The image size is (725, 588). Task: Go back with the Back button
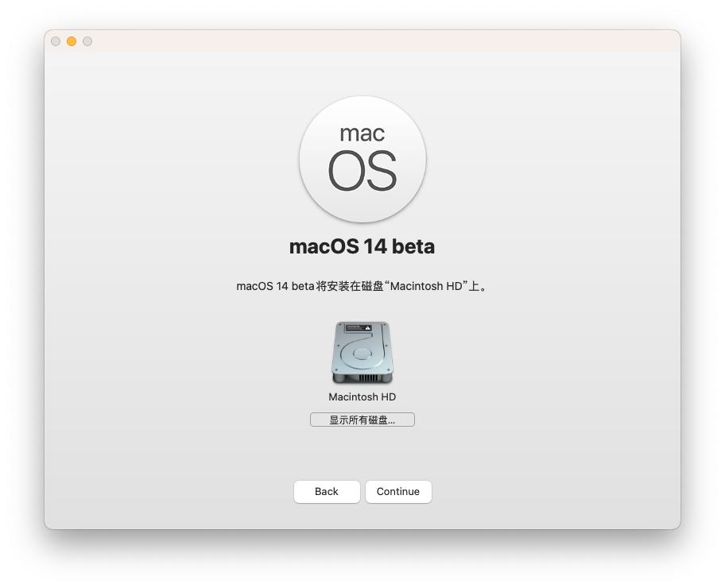point(327,491)
